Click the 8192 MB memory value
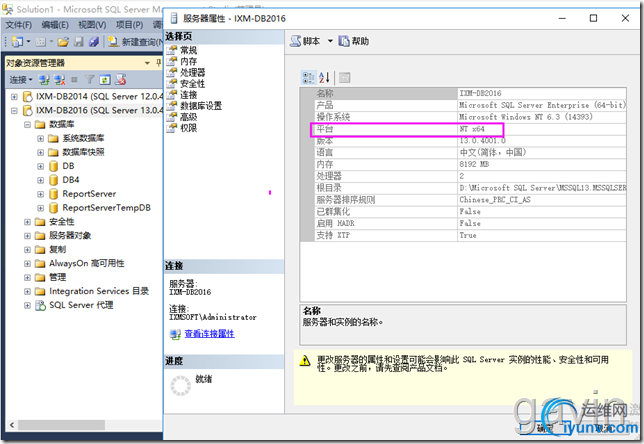Viewport: 644px width, 444px height. tap(474, 164)
